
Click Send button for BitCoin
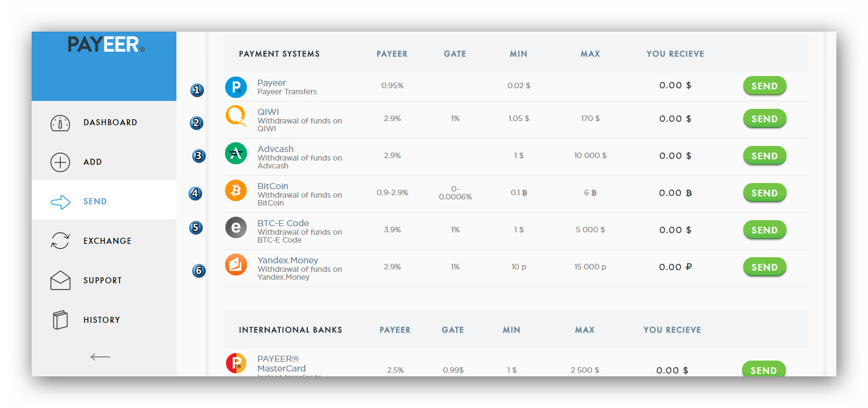coord(765,193)
